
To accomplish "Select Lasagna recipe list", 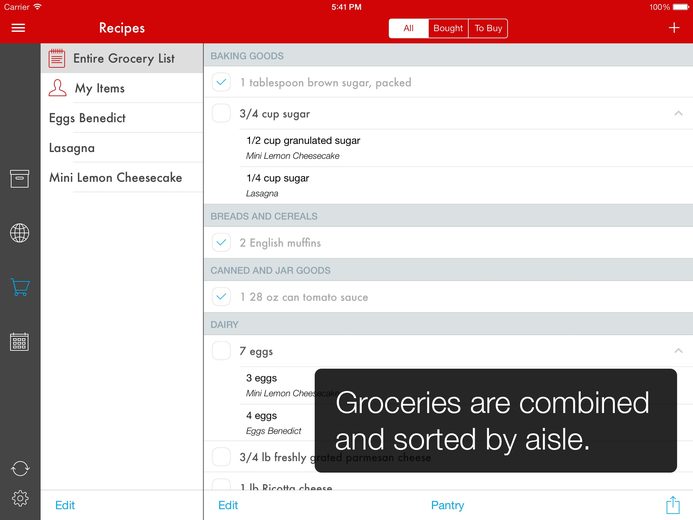I will tap(122, 148).
